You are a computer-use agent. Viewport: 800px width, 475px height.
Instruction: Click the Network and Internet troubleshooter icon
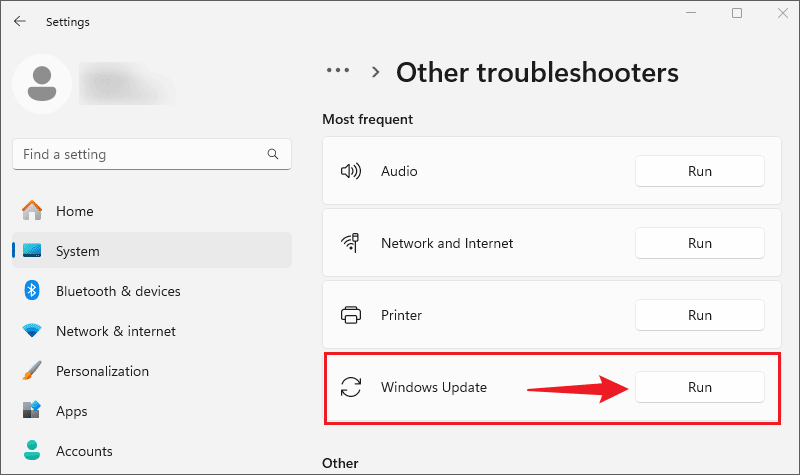[351, 242]
